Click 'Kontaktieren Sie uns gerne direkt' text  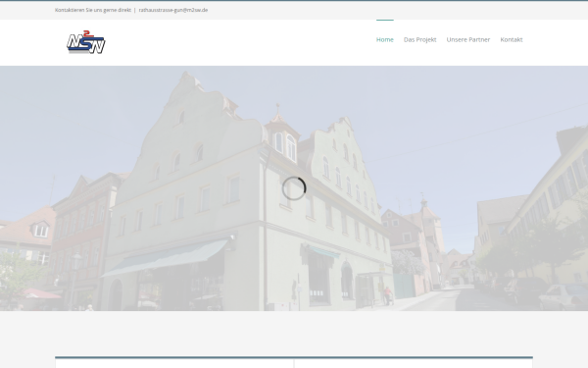(93, 10)
